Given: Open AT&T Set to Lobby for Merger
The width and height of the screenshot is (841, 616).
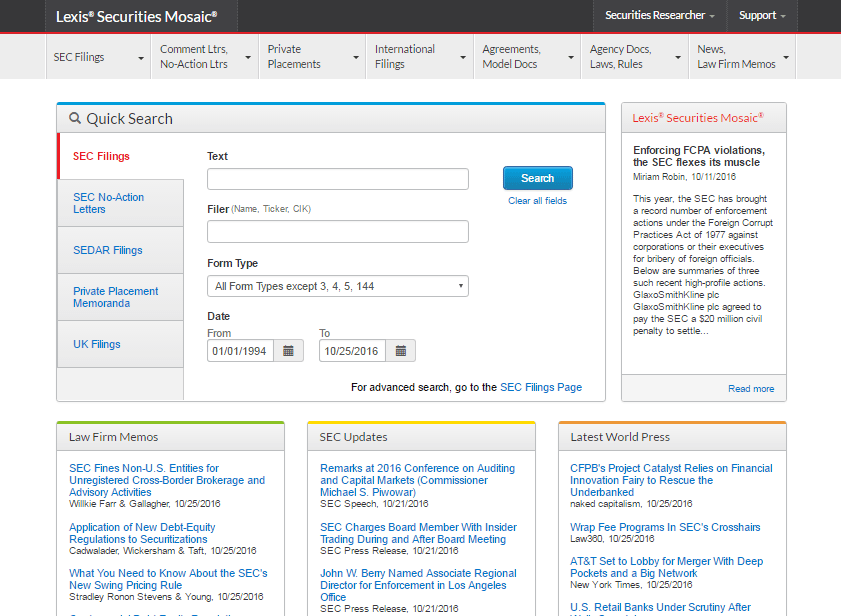Looking at the screenshot, I should [x=666, y=567].
